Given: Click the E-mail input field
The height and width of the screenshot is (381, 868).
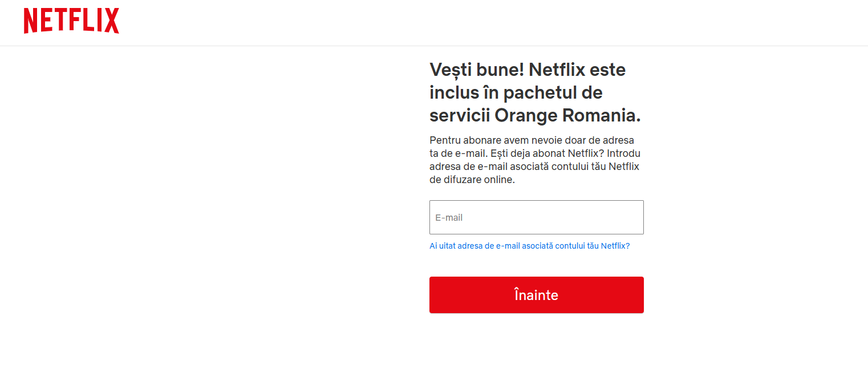Looking at the screenshot, I should (536, 217).
